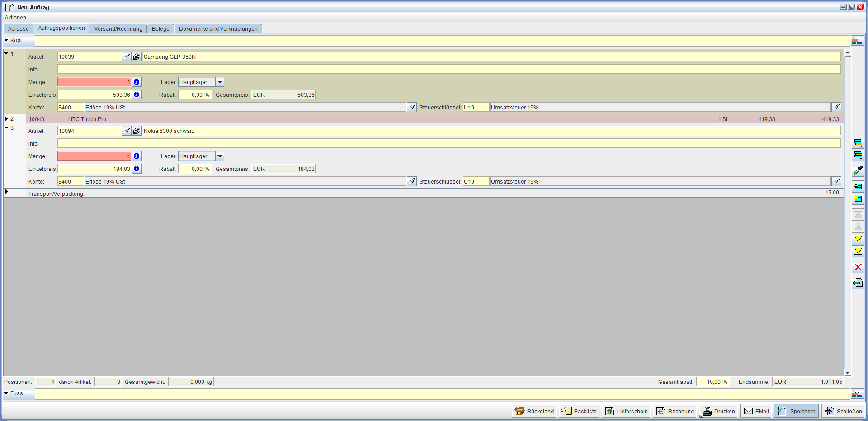Open the Aktionen menu
The image size is (868, 421).
[15, 18]
